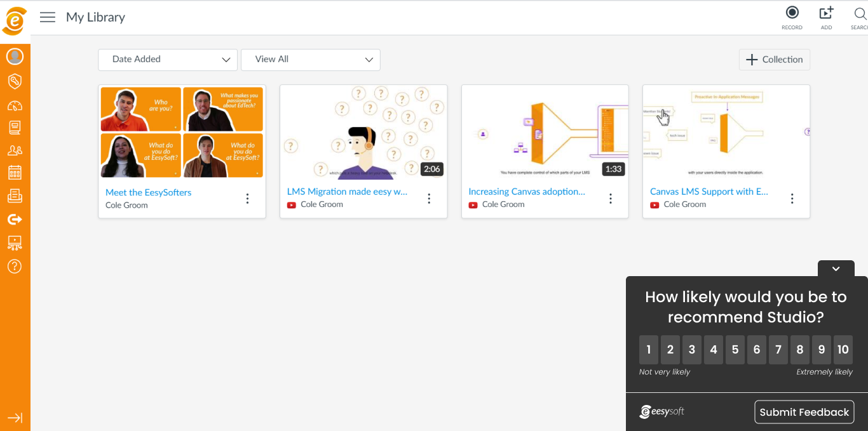This screenshot has height=431, width=868.
Task: Click Cole Groom under Meet the EesySofters
Action: tap(126, 206)
